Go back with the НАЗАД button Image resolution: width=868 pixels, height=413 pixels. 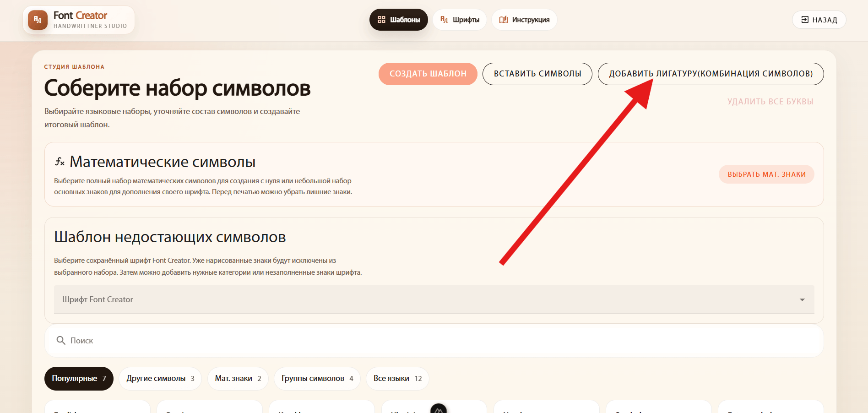[x=819, y=20]
